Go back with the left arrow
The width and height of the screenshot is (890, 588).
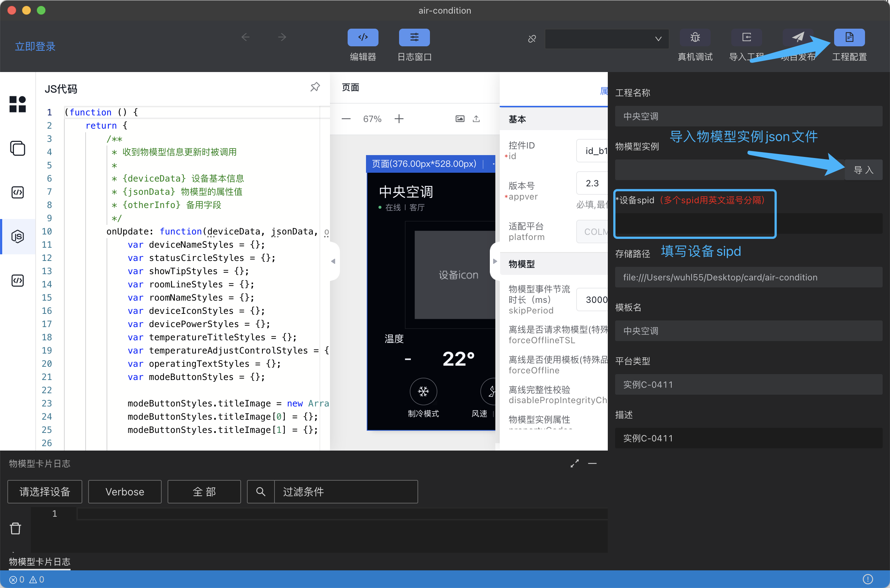point(245,37)
